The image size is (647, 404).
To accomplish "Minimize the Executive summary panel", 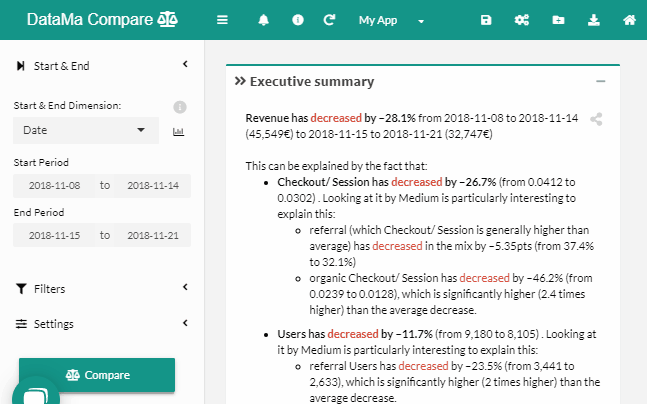I will [600, 81].
